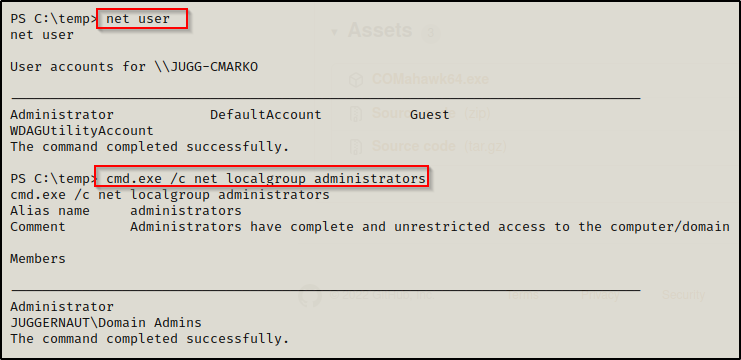Image resolution: width=741 pixels, height=360 pixels.
Task: Open the Privacy footer link
Action: pos(600,295)
